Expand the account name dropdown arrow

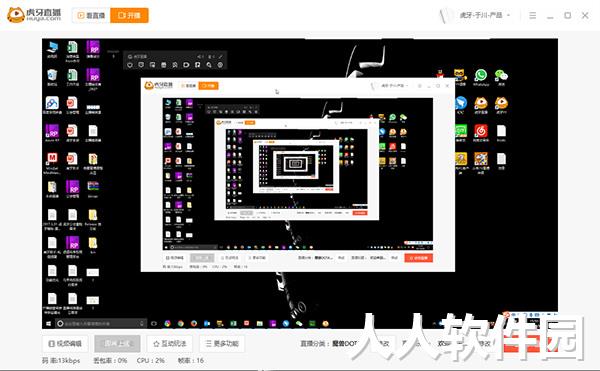coord(509,15)
